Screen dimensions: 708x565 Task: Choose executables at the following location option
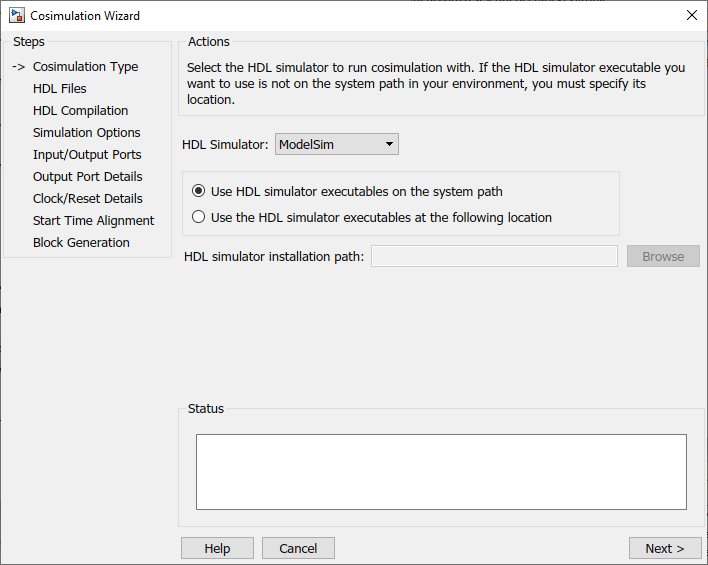[x=199, y=217]
